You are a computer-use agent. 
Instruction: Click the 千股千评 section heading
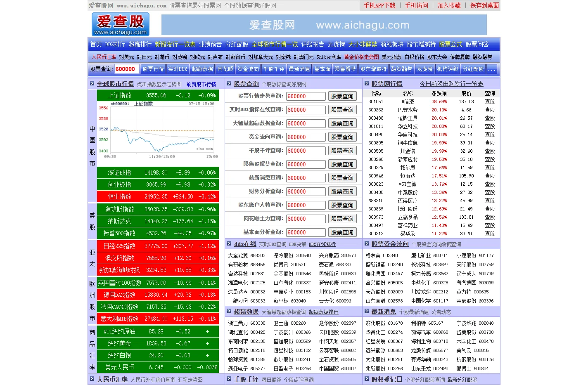pyautogui.click(x=246, y=379)
